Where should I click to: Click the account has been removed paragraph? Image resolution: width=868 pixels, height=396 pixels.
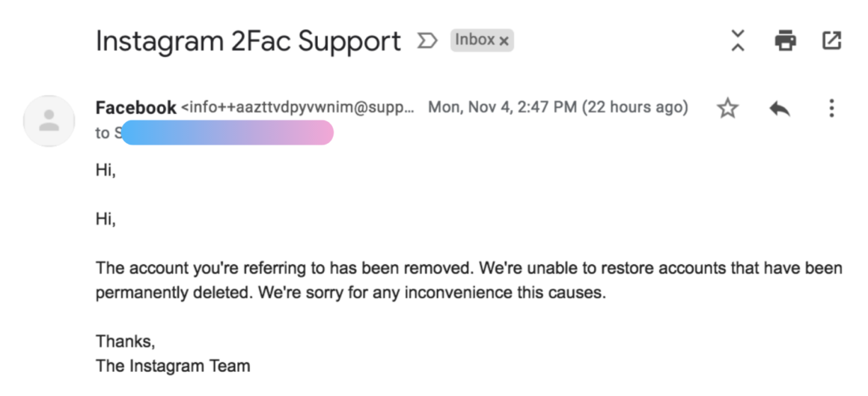pos(469,280)
